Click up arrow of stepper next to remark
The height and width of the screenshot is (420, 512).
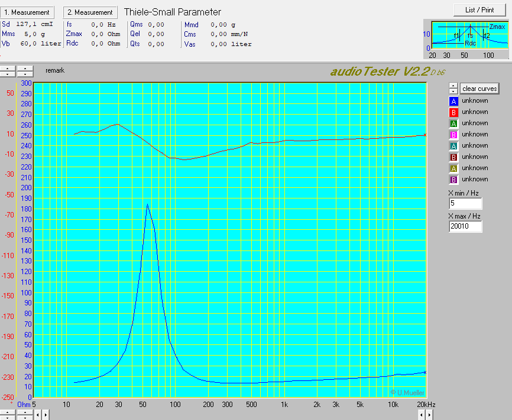pyautogui.click(x=25, y=68)
